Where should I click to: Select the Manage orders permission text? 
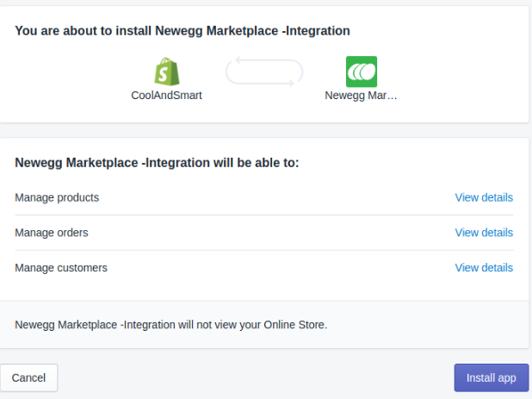pos(52,233)
